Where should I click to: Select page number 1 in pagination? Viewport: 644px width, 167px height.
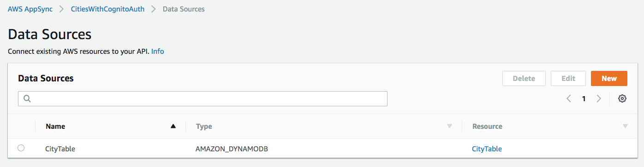[584, 98]
